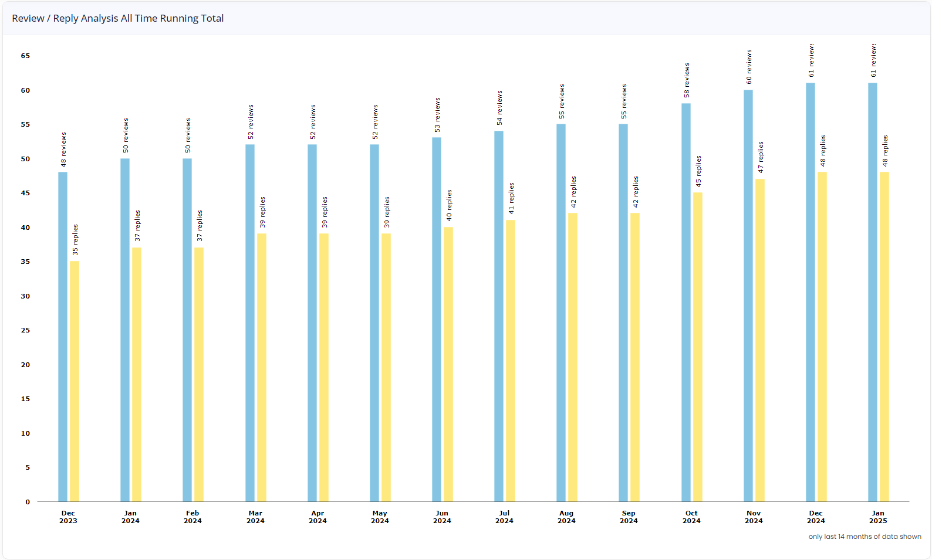Click the Apr 2024 yellow replies bar
Screen dimensions: 932x560
[324, 368]
